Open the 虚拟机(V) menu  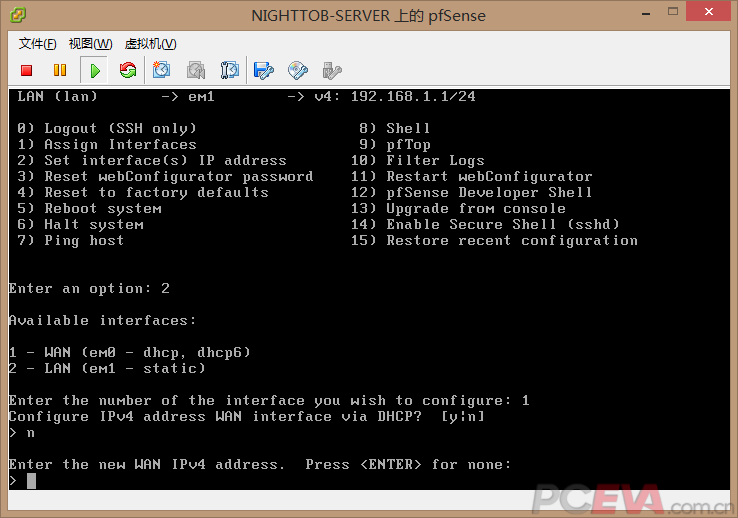150,44
